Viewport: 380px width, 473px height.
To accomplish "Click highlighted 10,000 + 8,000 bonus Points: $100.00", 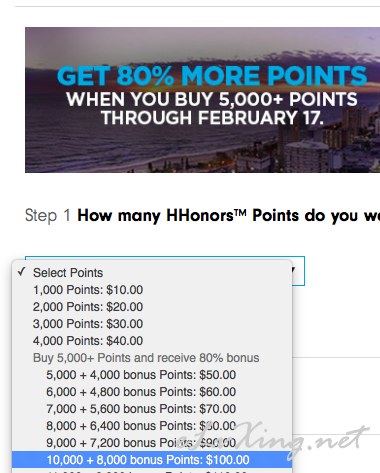I will 152,460.
